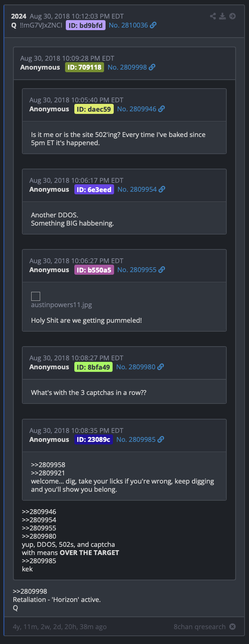Click the 8chan qresearch board label
This screenshot has width=249, height=644.
tap(200, 627)
